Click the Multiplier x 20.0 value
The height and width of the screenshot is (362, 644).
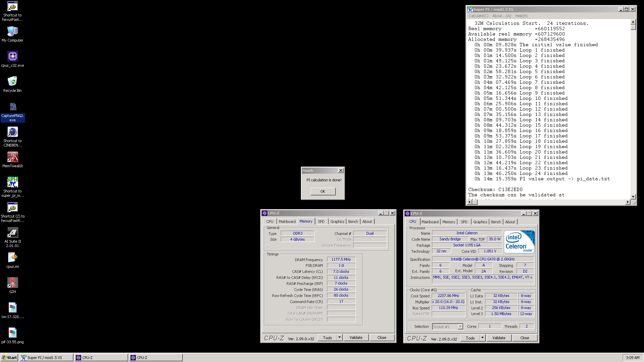(x=448, y=302)
